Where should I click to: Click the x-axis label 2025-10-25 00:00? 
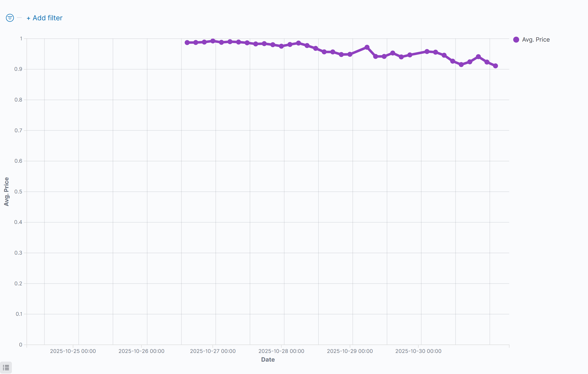pos(73,351)
